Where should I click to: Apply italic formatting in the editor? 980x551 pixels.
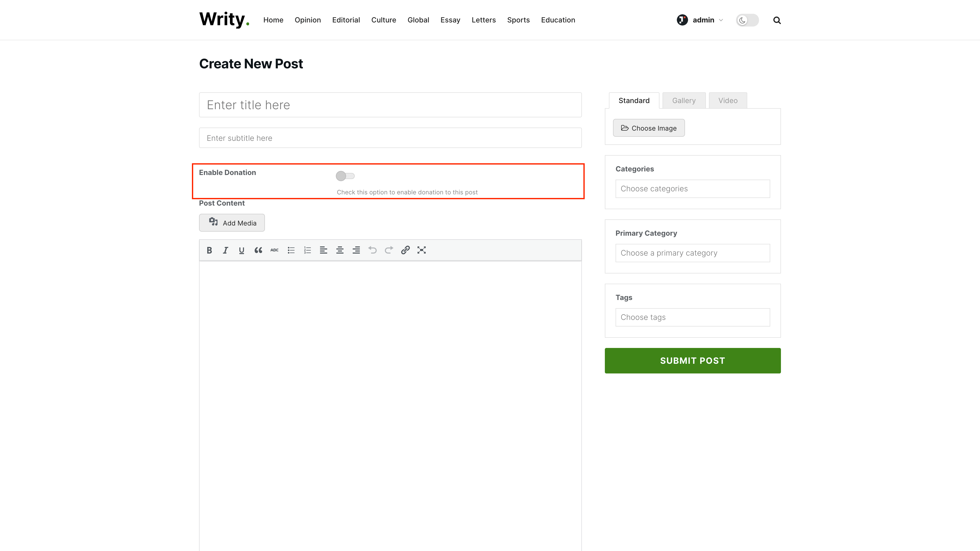pyautogui.click(x=225, y=250)
